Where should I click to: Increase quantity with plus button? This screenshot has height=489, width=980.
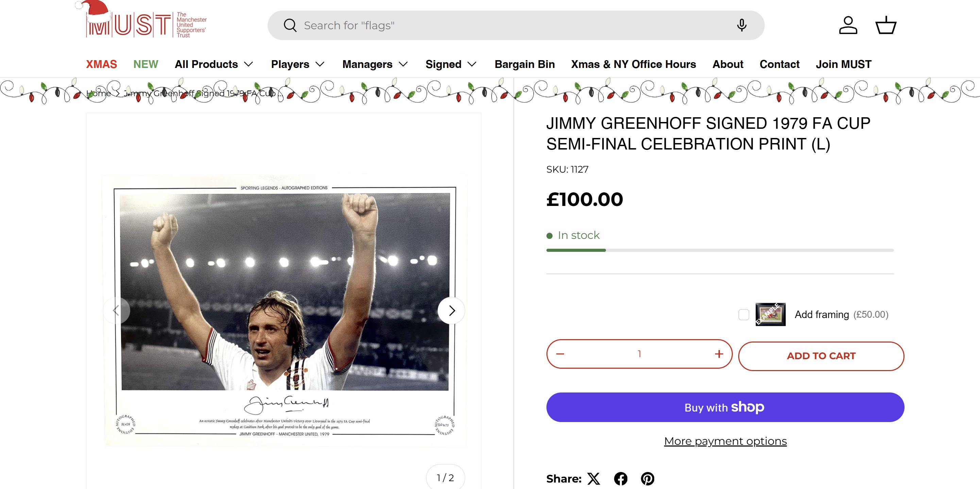719,354
